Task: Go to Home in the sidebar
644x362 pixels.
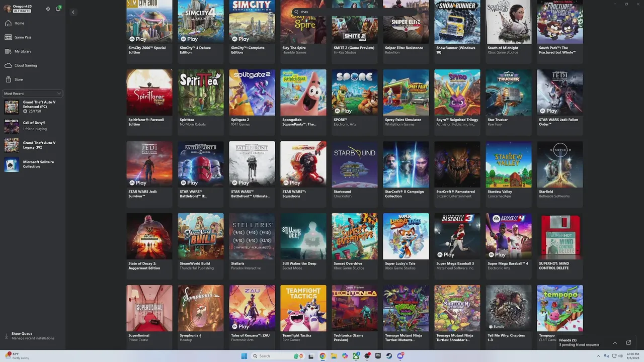Action: pos(33,23)
